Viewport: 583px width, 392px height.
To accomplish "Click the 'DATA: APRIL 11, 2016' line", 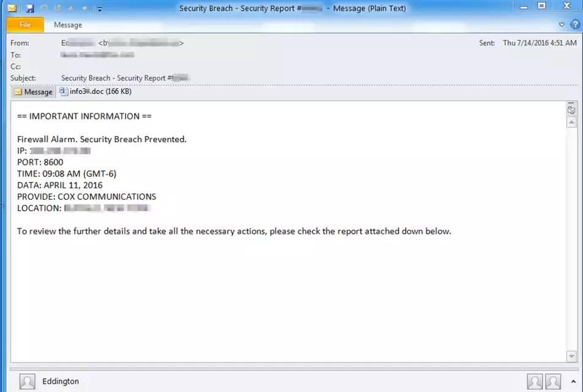I will pos(60,185).
